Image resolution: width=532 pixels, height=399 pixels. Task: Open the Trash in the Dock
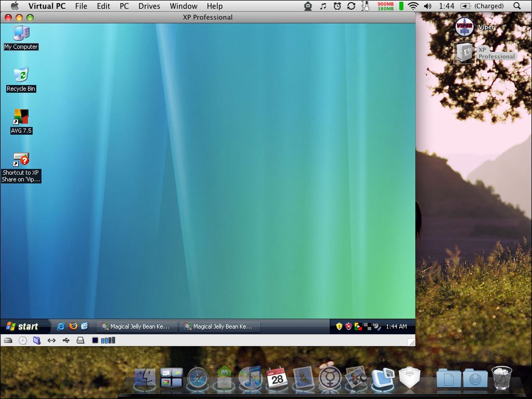(x=502, y=378)
